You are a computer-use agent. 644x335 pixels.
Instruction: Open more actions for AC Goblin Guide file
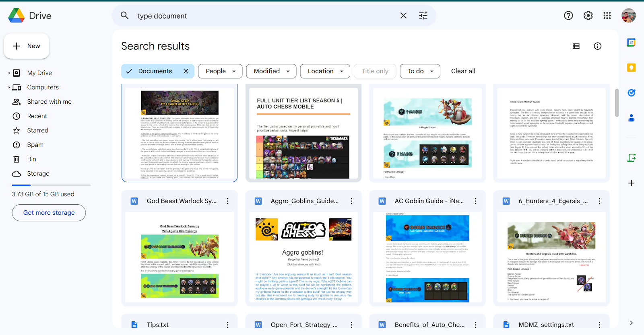(x=475, y=201)
